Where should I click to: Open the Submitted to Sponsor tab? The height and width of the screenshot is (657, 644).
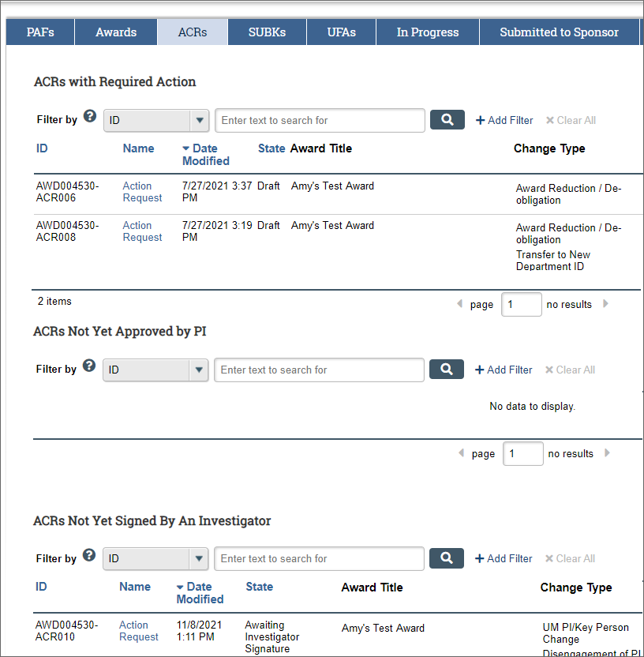[x=559, y=32]
